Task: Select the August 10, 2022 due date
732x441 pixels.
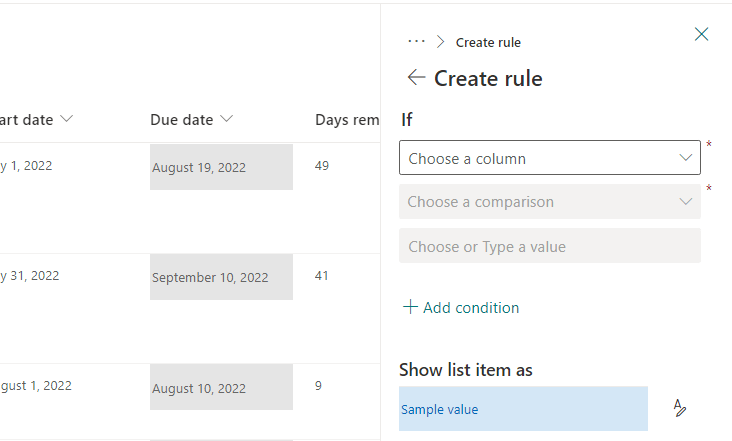Action: pos(221,387)
